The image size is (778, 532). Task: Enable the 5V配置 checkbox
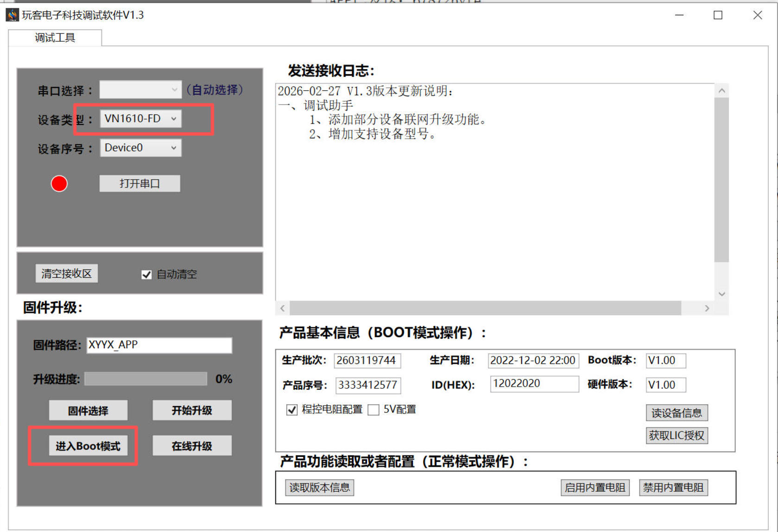(x=373, y=410)
